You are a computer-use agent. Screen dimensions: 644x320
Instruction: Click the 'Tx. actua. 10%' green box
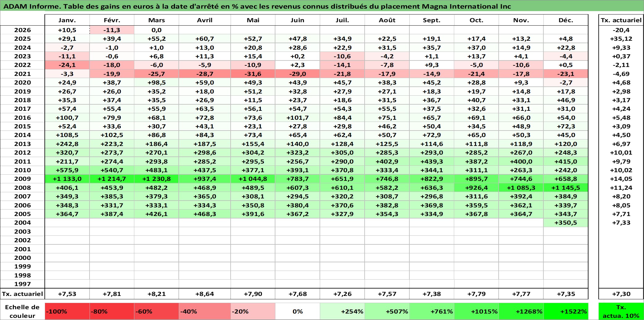(621, 311)
